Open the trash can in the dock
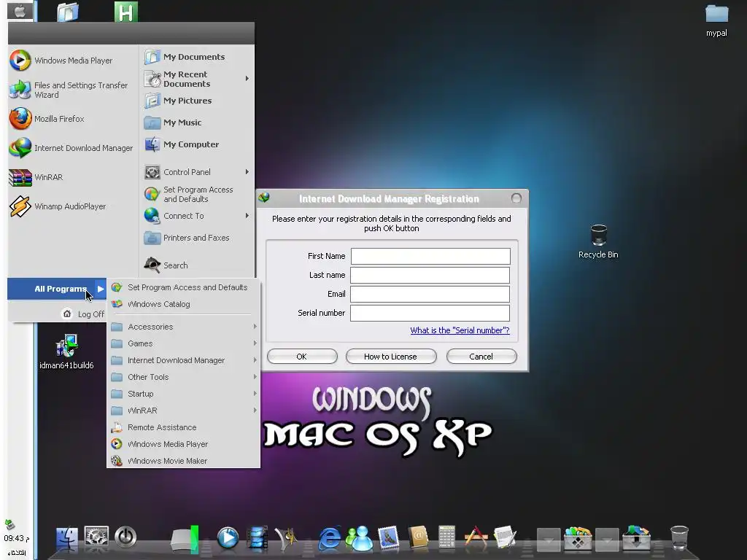This screenshot has height=560, width=747. coord(679,538)
